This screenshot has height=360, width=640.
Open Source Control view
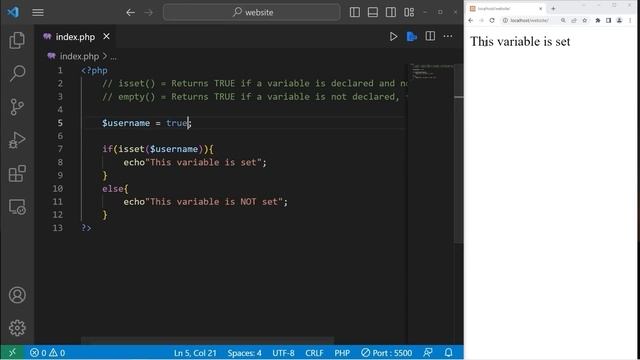tap(17, 107)
